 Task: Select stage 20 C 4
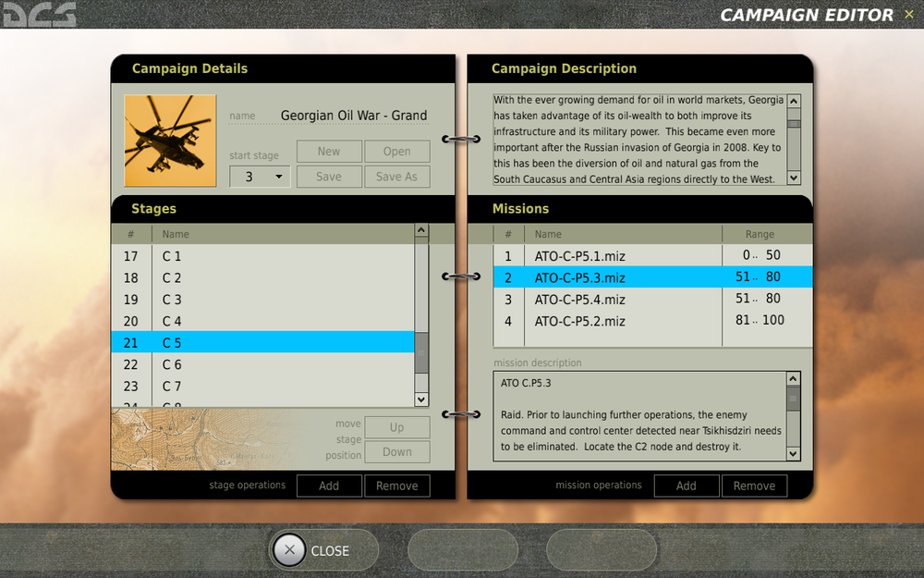pyautogui.click(x=262, y=322)
